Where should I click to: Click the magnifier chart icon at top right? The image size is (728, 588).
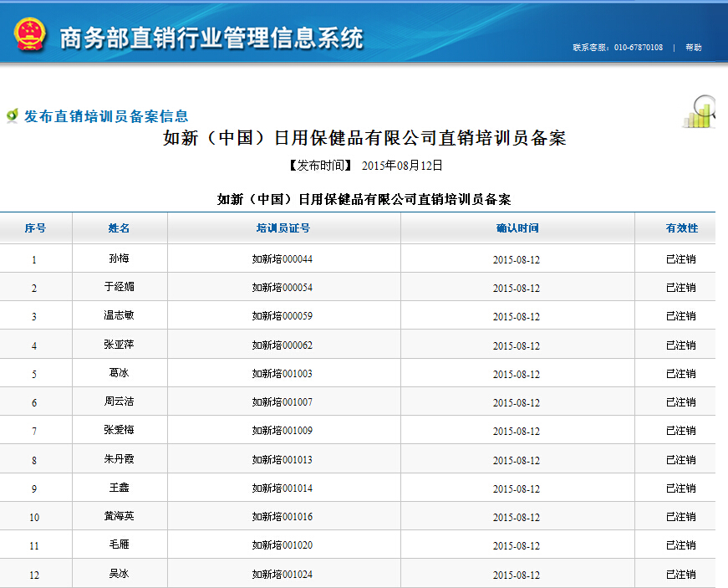[x=700, y=112]
